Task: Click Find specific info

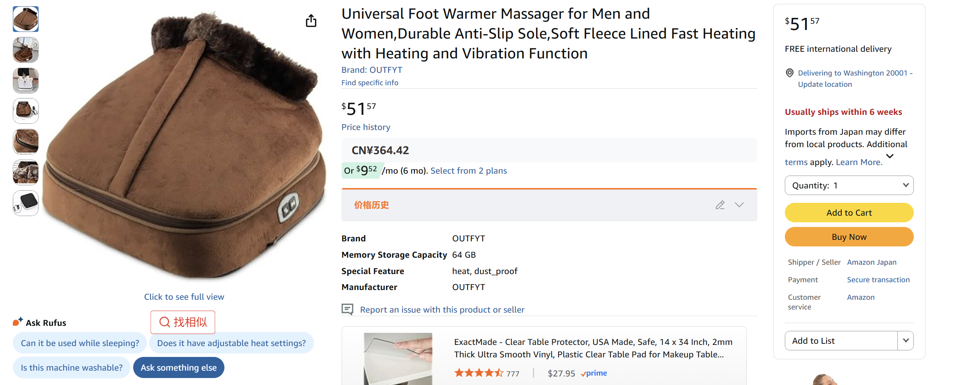Action: 369,83
